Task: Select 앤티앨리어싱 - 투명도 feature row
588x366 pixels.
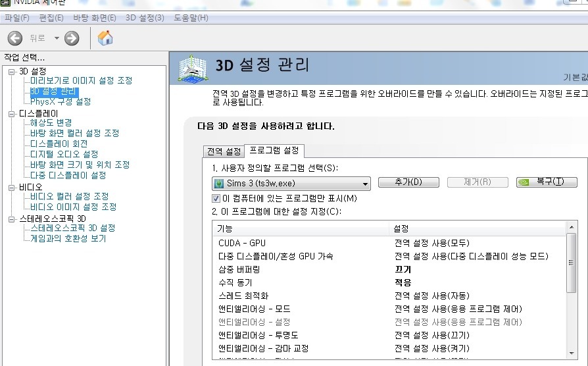Action: 389,335
